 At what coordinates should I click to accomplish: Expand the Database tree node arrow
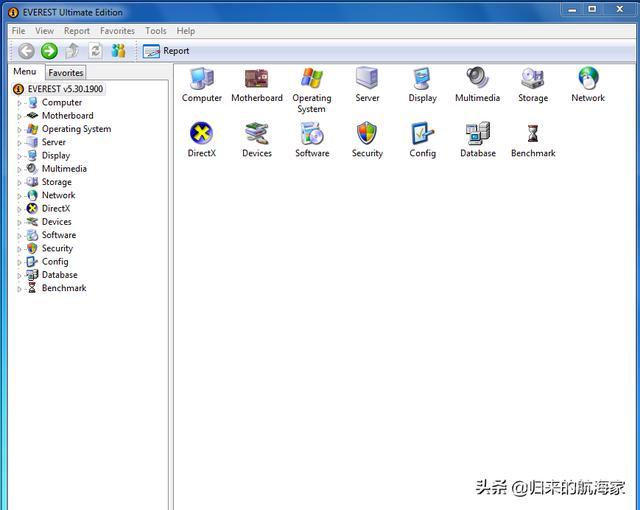click(19, 275)
